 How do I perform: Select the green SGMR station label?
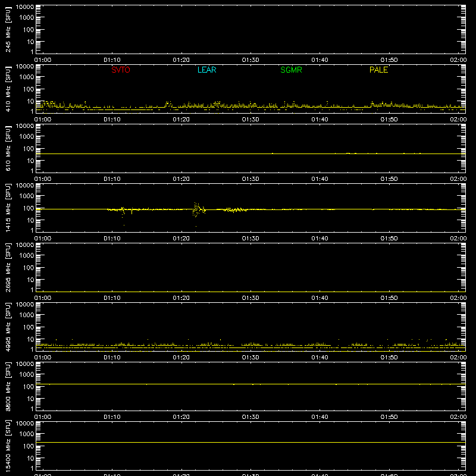tap(291, 70)
